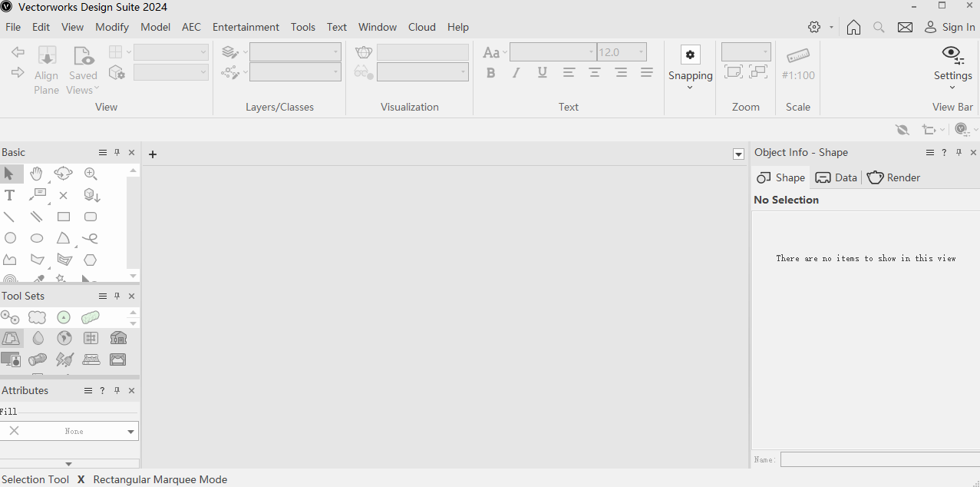Select the Double Line tool
This screenshot has height=487, width=980.
[36, 217]
